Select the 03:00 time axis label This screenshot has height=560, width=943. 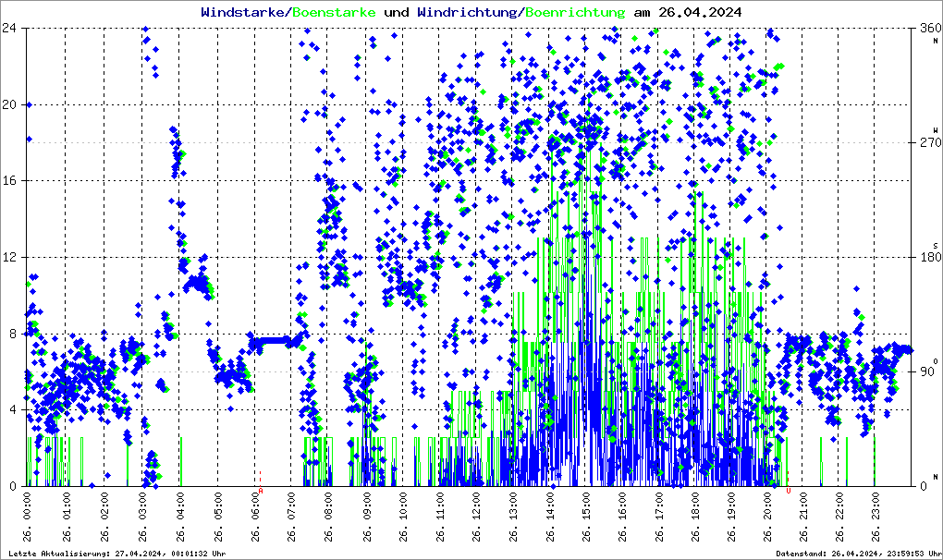(142, 517)
